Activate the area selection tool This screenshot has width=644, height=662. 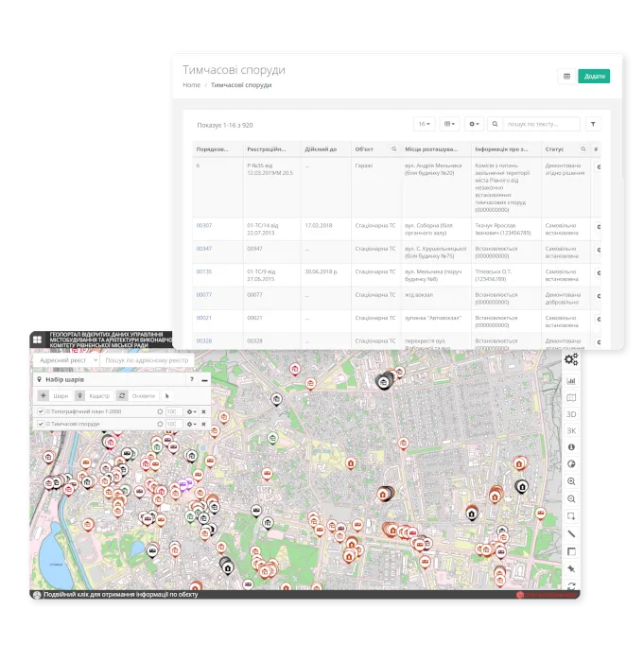click(571, 516)
